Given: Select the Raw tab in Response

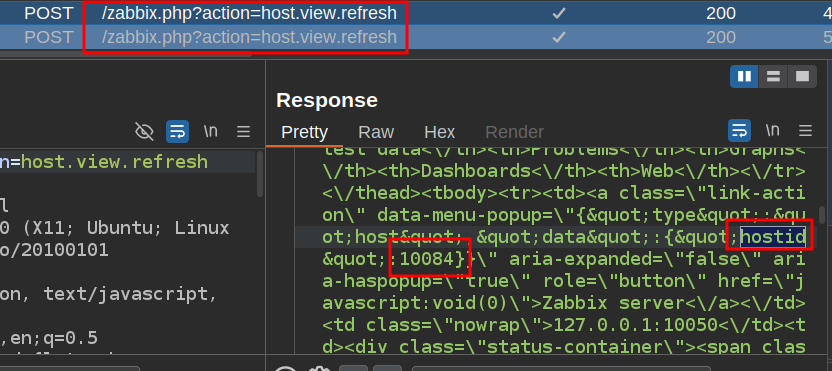Looking at the screenshot, I should [x=376, y=132].
